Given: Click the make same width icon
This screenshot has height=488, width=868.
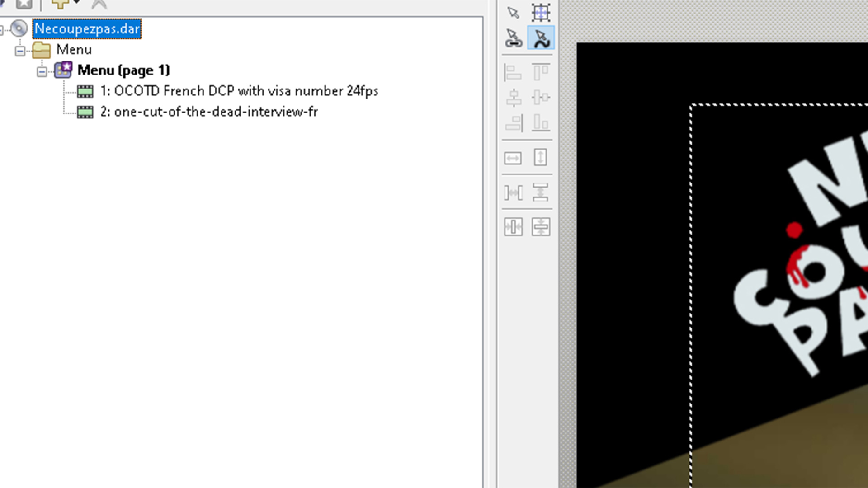Looking at the screenshot, I should 513,158.
